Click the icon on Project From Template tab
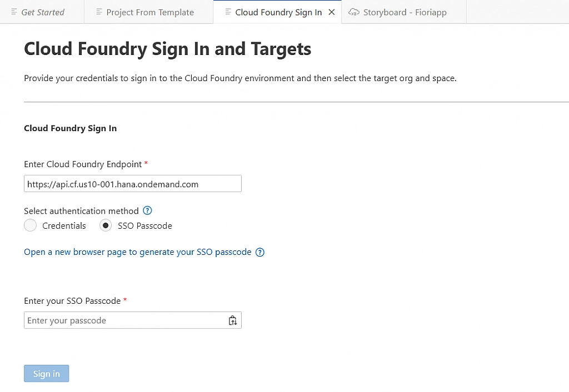The width and height of the screenshot is (569, 392). [99, 12]
